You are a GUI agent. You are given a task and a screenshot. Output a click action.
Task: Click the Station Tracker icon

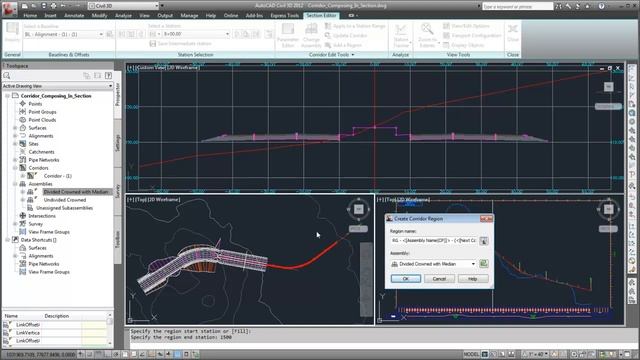coord(401,35)
